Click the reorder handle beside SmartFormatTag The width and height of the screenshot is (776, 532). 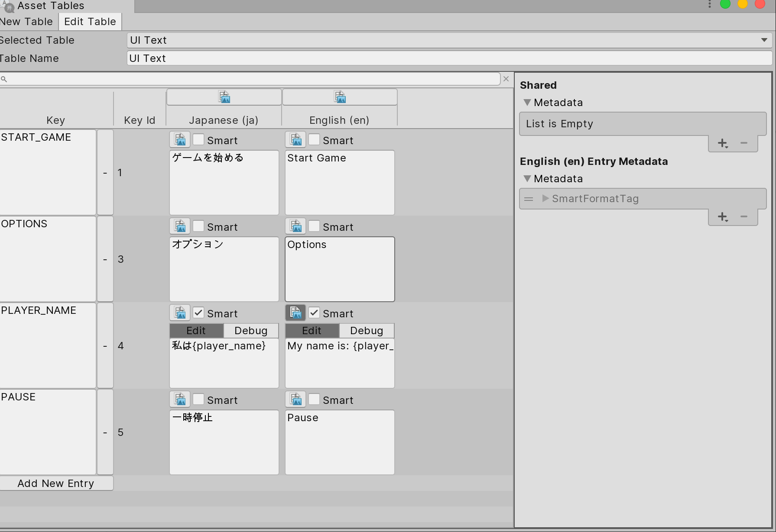click(529, 199)
